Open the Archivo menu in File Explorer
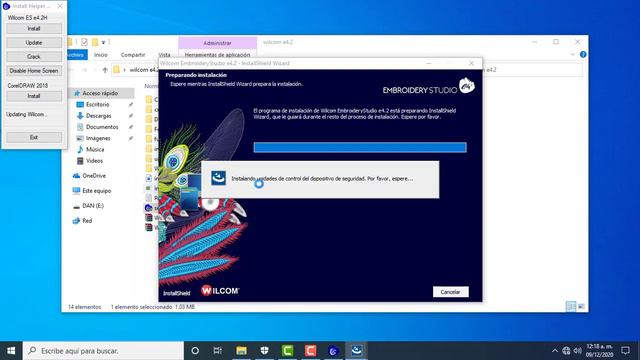The height and width of the screenshot is (360, 640). (x=76, y=55)
